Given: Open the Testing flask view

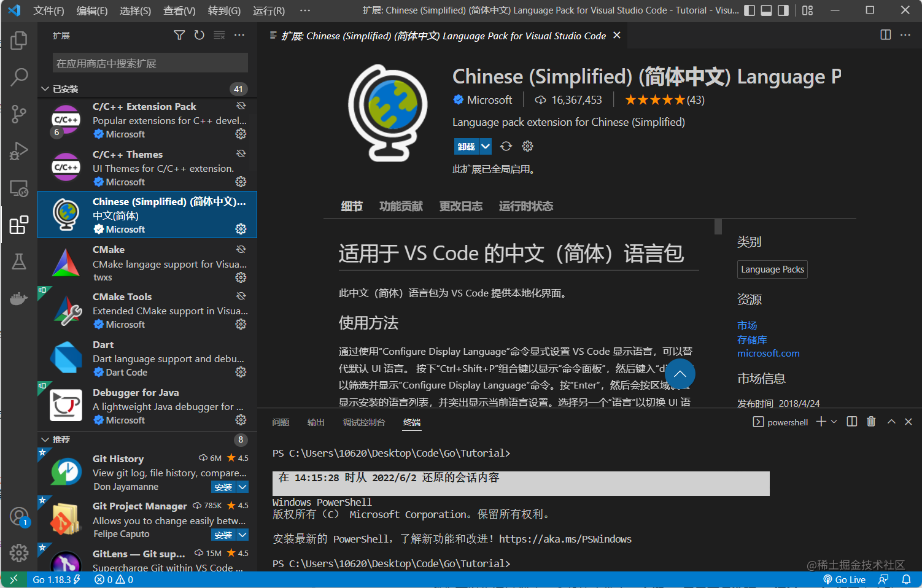Looking at the screenshot, I should [19, 261].
